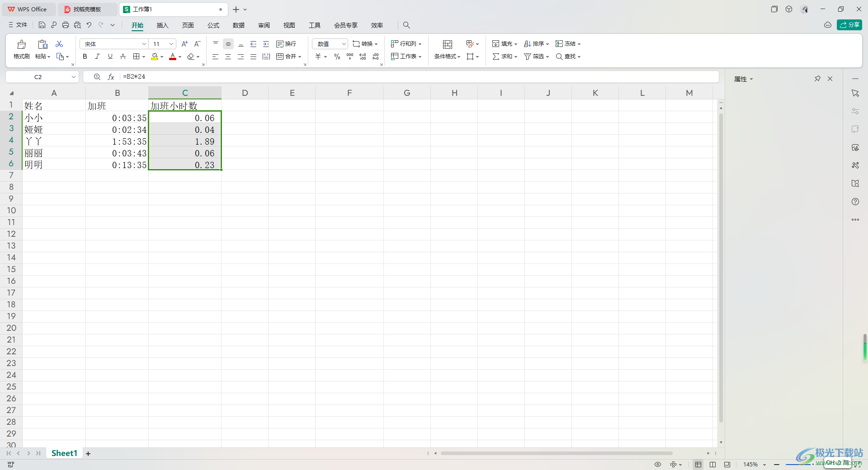868x470 pixels.
Task: Click the decrease decimal places icon
Action: click(x=375, y=56)
